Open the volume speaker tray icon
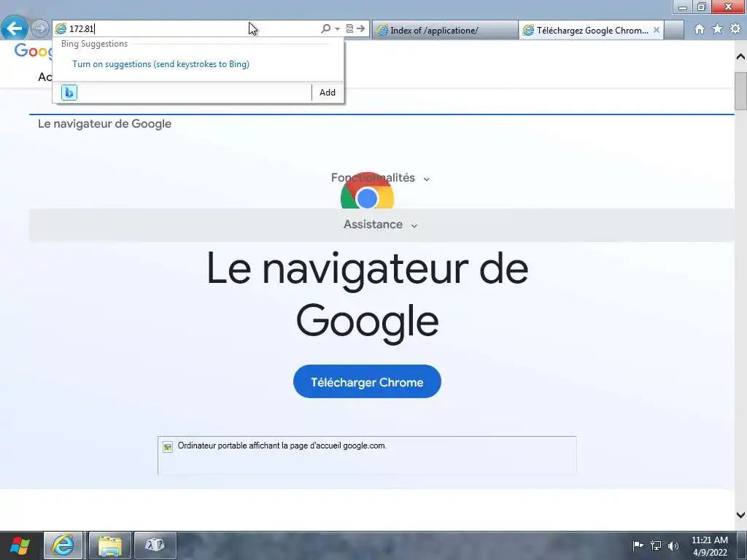The height and width of the screenshot is (560, 747). point(673,545)
